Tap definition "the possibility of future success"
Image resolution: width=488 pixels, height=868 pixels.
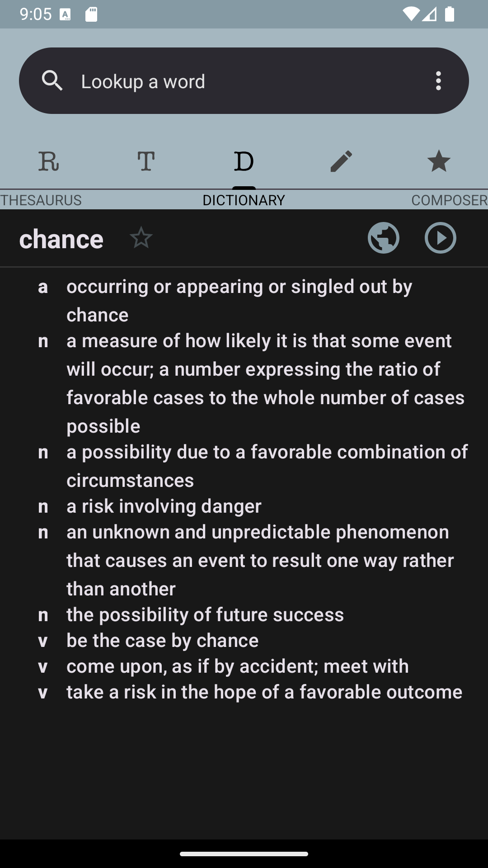tap(205, 615)
